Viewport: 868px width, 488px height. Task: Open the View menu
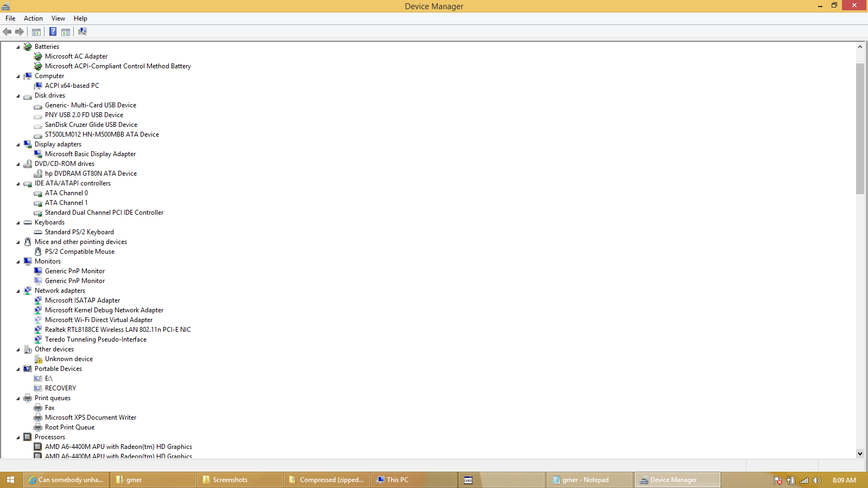58,18
